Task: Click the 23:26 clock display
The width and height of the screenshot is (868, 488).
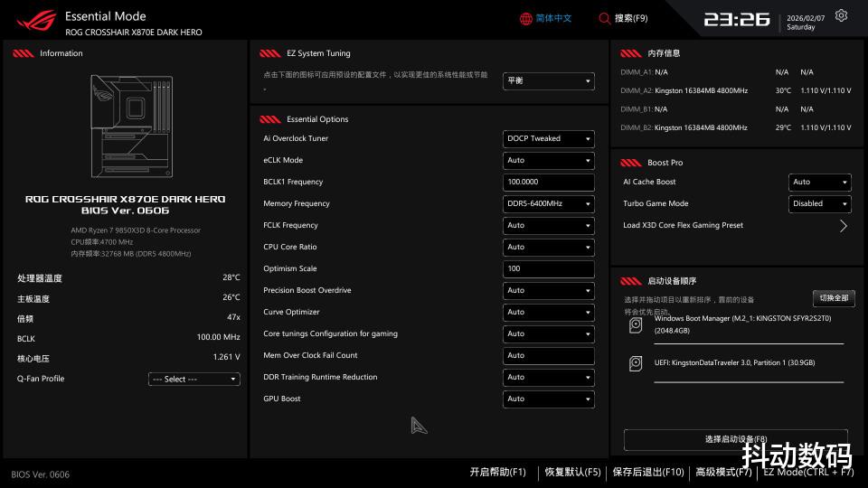Action: pos(736,20)
